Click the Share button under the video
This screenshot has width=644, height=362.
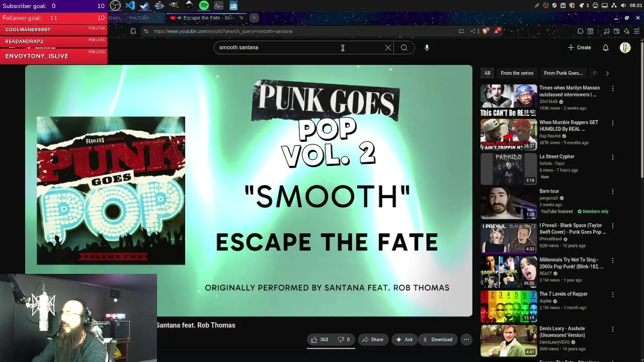point(373,340)
